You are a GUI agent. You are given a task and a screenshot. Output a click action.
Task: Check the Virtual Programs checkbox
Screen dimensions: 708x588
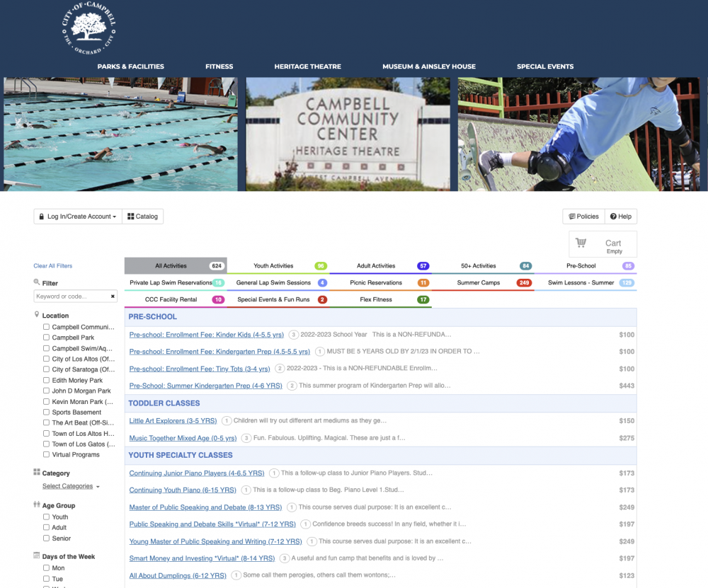pyautogui.click(x=46, y=454)
